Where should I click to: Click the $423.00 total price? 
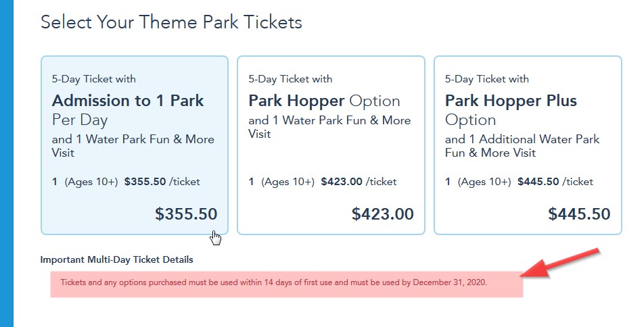tap(382, 214)
